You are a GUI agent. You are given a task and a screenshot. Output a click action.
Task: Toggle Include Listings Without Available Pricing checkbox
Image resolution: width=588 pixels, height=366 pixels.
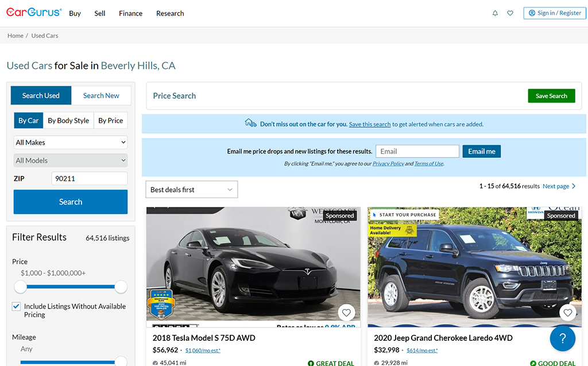point(16,306)
